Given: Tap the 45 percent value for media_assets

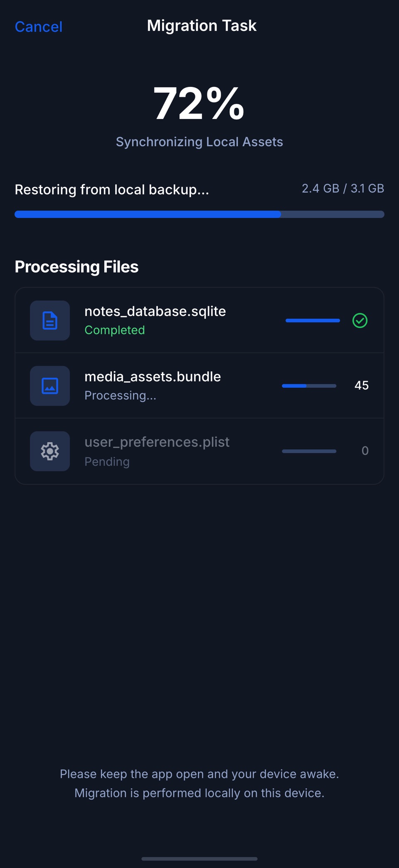Looking at the screenshot, I should [362, 385].
